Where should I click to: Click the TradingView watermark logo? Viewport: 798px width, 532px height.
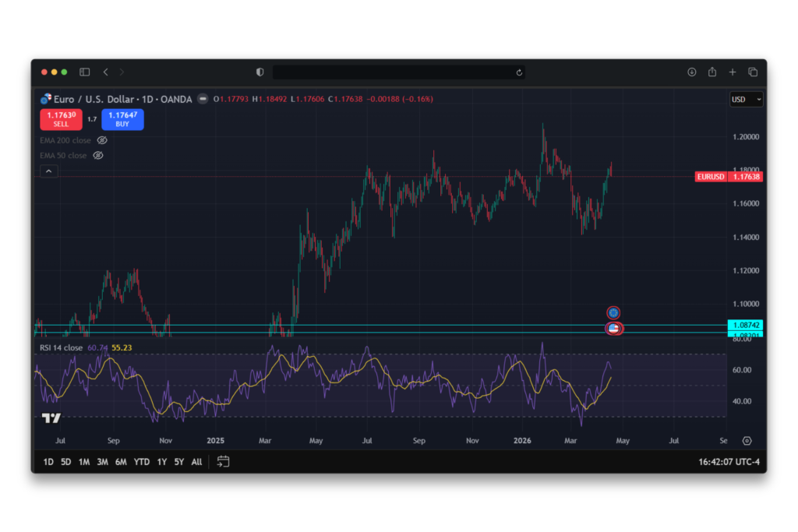click(x=51, y=417)
